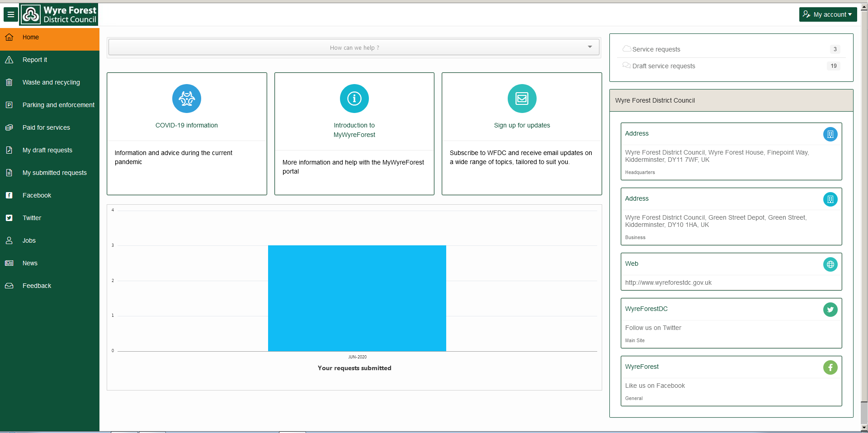This screenshot has width=868, height=433.
Task: Click the News newspaper icon in sidebar
Action: coord(9,263)
